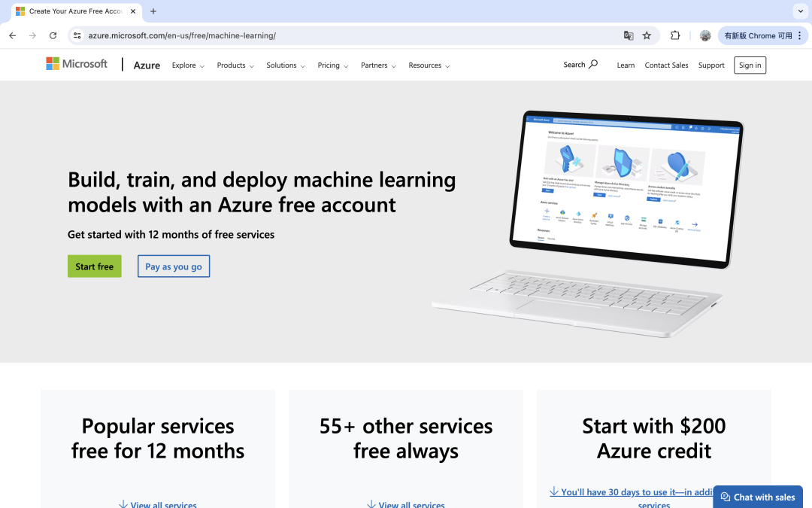812x508 pixels.
Task: Open the site information icon in address bar
Action: pos(77,36)
